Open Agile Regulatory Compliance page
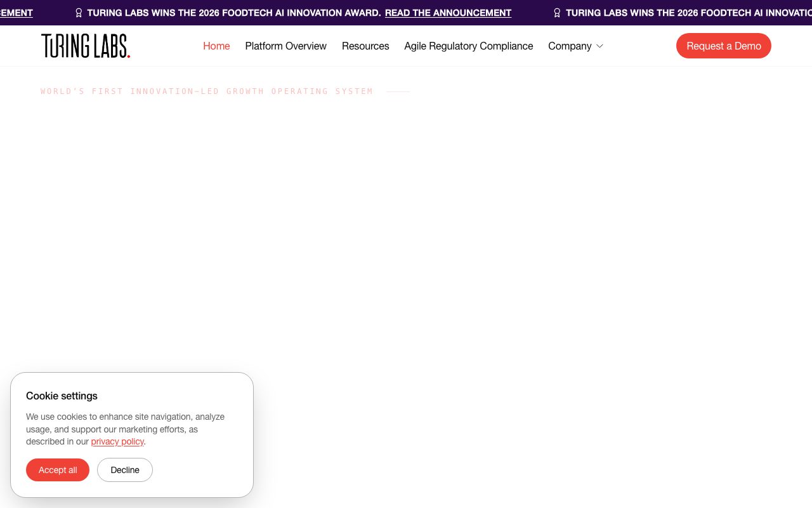 [469, 46]
